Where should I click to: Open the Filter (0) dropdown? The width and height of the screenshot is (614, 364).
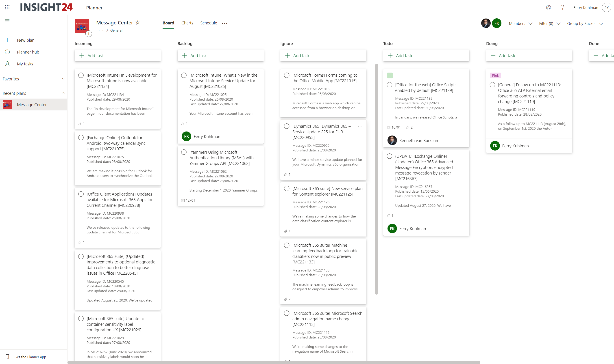click(550, 24)
